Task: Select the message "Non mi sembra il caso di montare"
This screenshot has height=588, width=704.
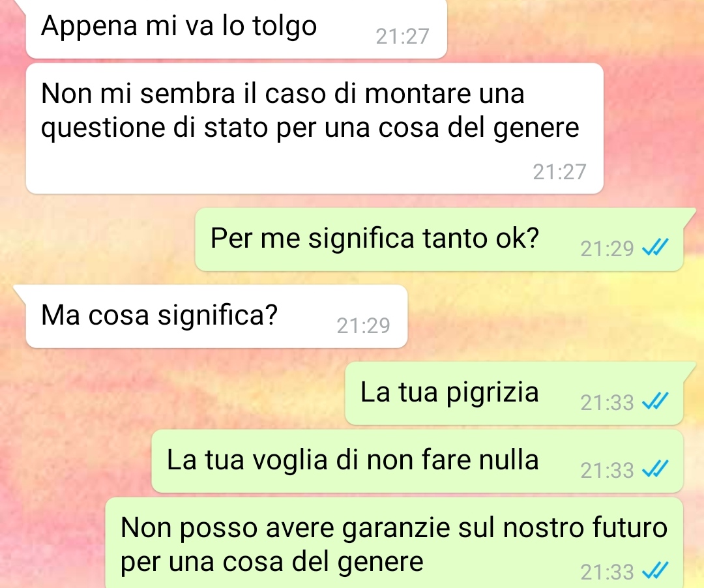Action: point(314,128)
